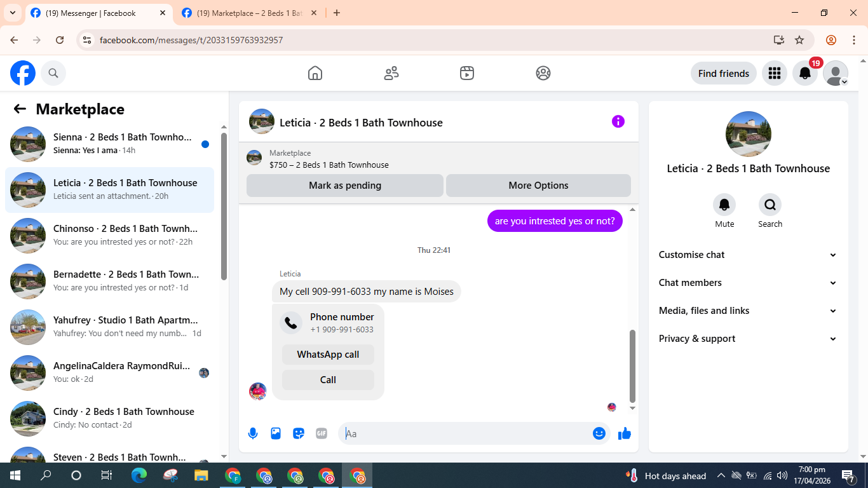Screen dimensions: 868x488
Task: Click the Facebook logo icon
Action: 23,73
